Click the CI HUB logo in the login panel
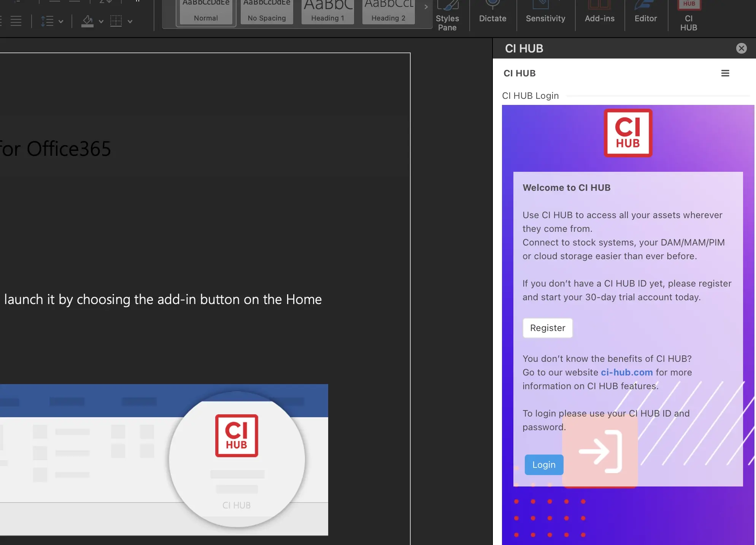The image size is (756, 545). click(x=628, y=133)
